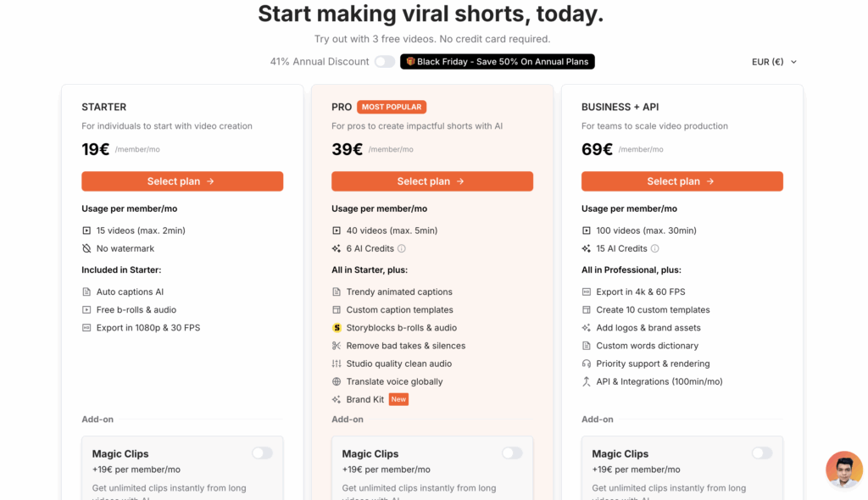Click globe icon for Translate voice globally

pyautogui.click(x=337, y=381)
